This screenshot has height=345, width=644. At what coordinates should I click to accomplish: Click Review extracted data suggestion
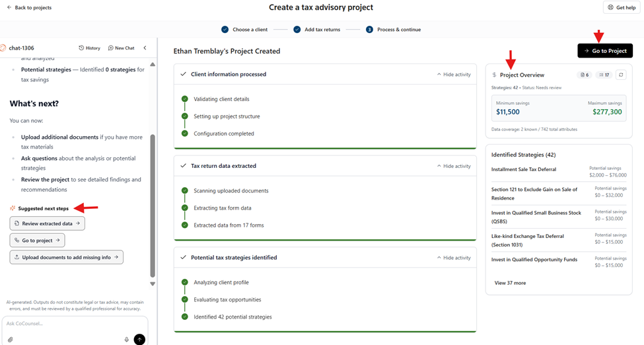tap(47, 223)
